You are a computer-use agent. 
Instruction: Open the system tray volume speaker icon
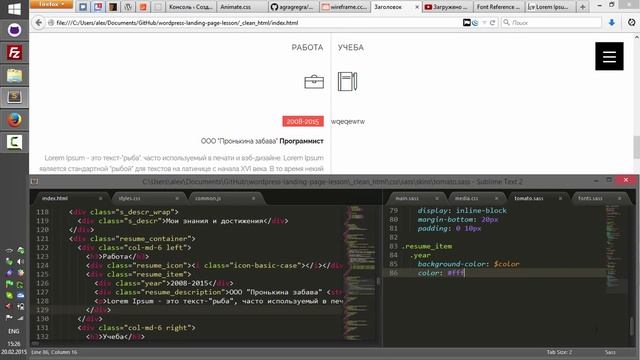point(20,262)
